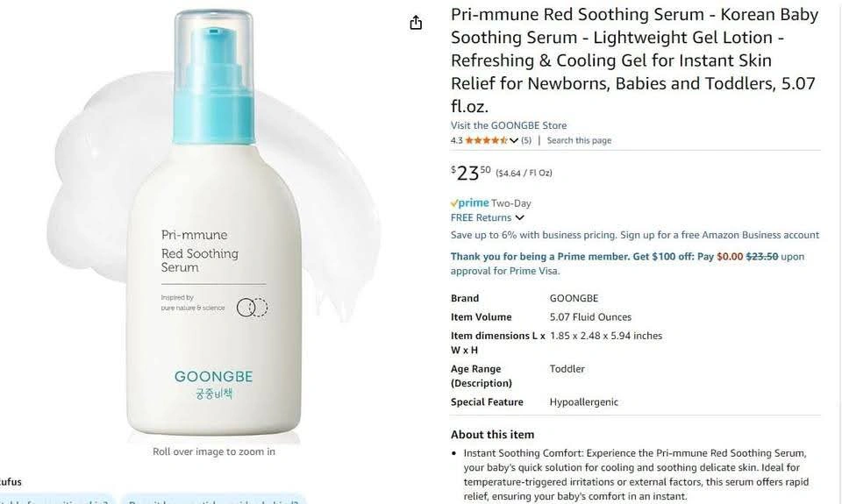The height and width of the screenshot is (504, 842).
Task: Click the Roll over image to zoom in caption
Action: pos(214,451)
